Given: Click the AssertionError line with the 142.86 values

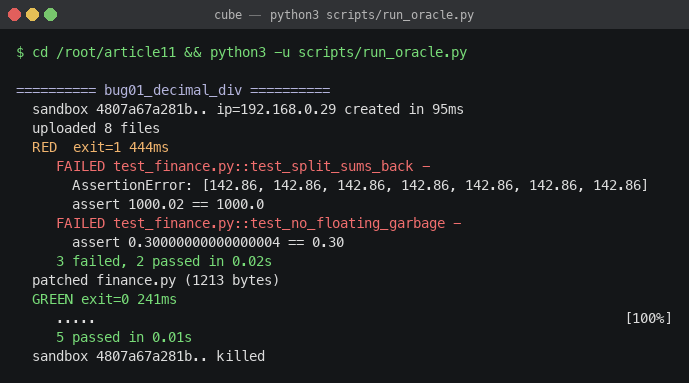Looking at the screenshot, I should click(x=360, y=185).
